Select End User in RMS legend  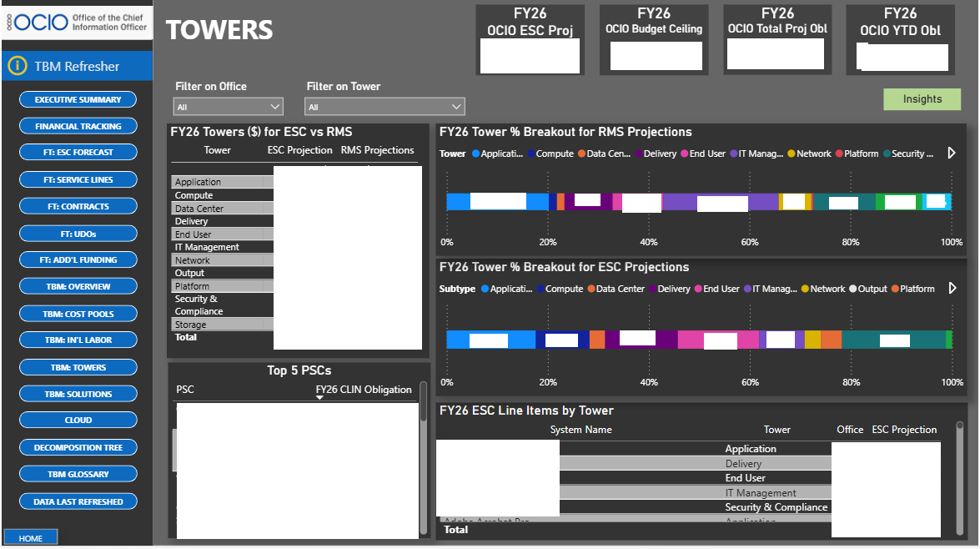point(703,154)
